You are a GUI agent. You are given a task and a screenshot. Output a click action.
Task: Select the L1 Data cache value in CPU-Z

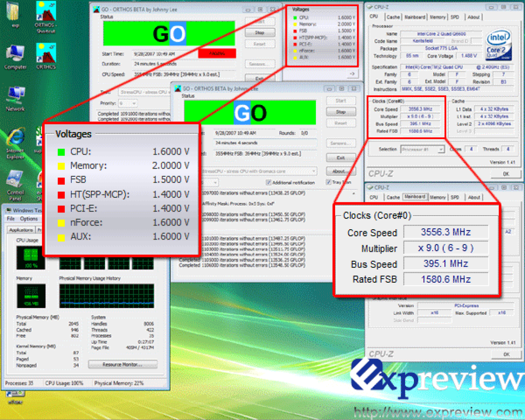[x=494, y=109]
